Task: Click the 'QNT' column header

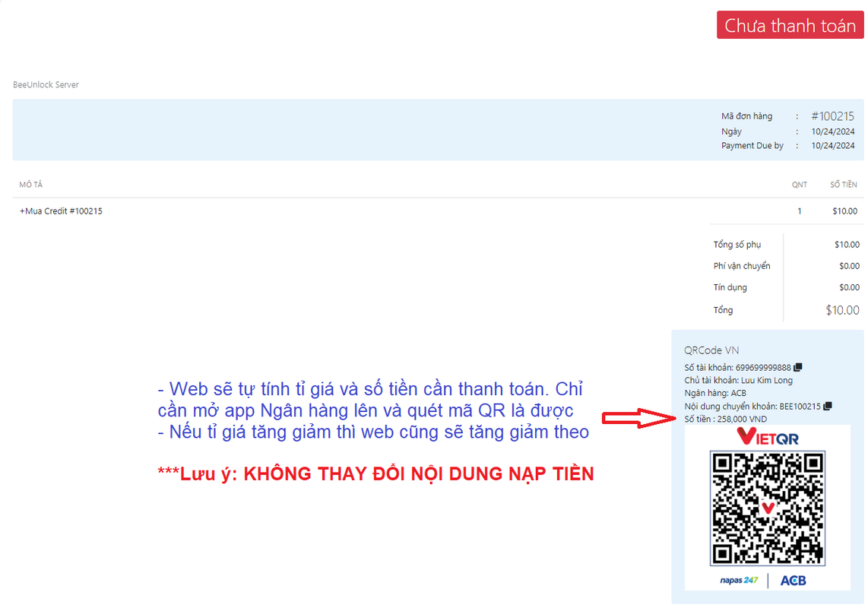Action: pos(799,185)
